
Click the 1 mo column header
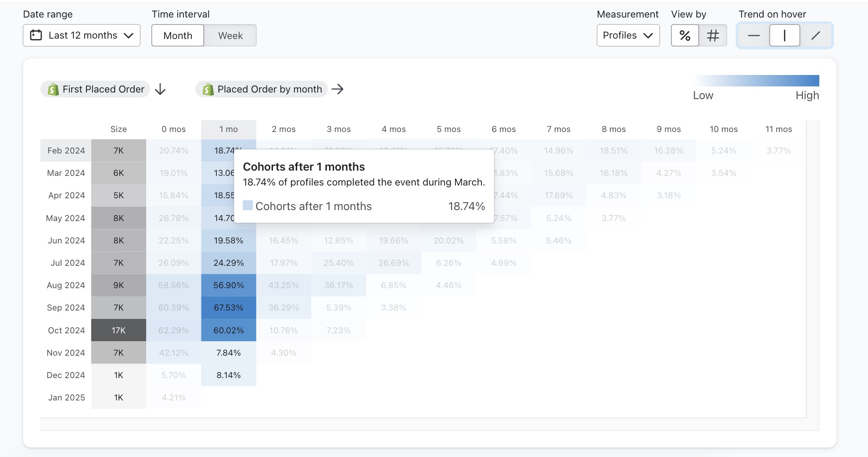229,129
